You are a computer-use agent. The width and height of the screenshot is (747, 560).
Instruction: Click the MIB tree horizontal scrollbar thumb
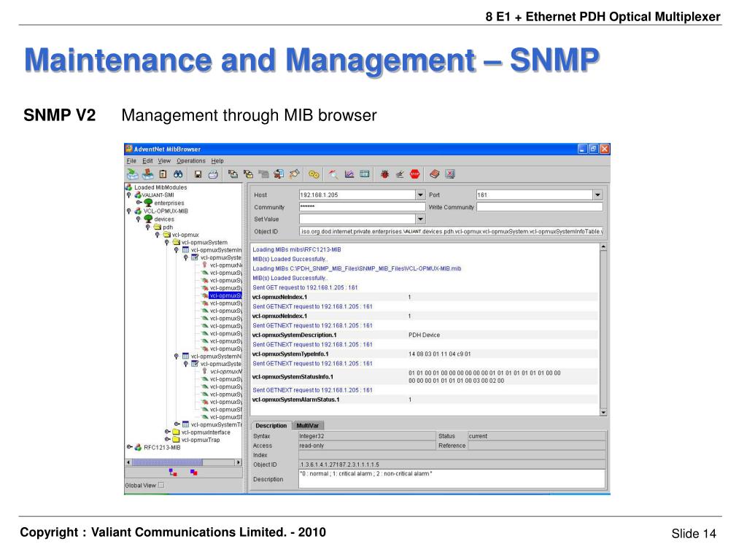pyautogui.click(x=167, y=462)
